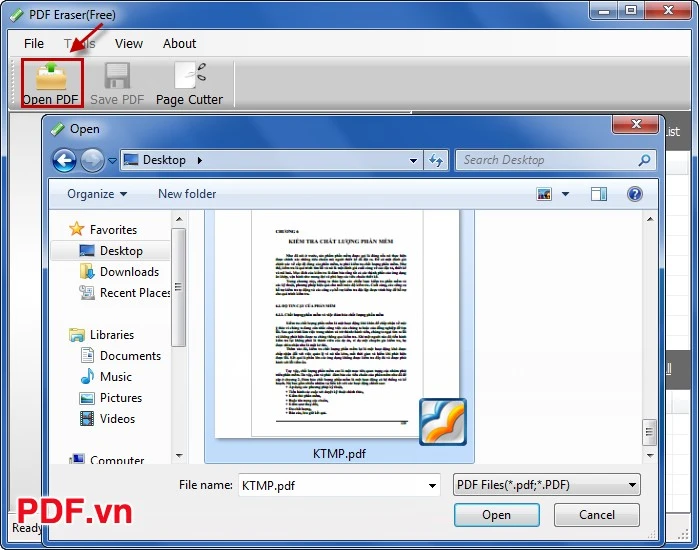This screenshot has width=699, height=550.
Task: Open the Documents library
Action: click(x=120, y=356)
